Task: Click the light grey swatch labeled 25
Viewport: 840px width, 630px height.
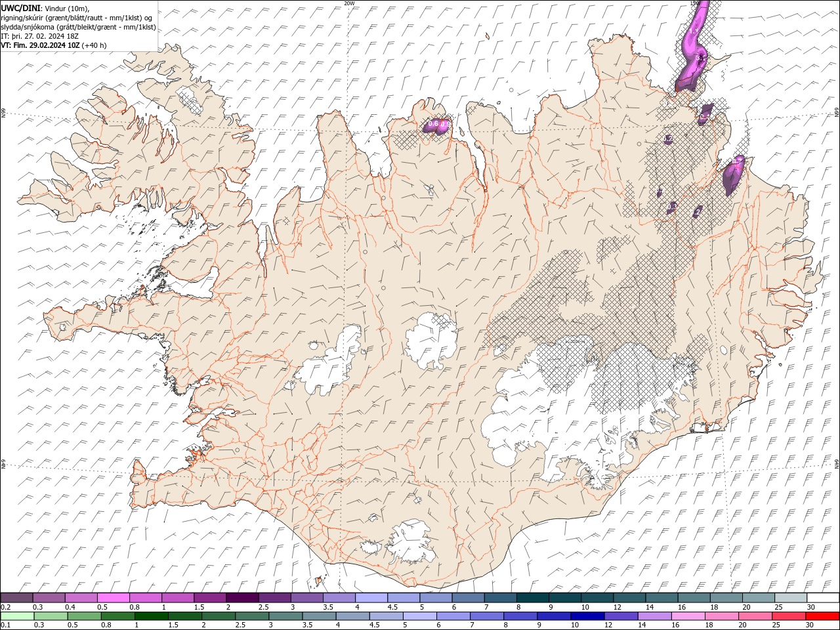Action: click(x=791, y=598)
